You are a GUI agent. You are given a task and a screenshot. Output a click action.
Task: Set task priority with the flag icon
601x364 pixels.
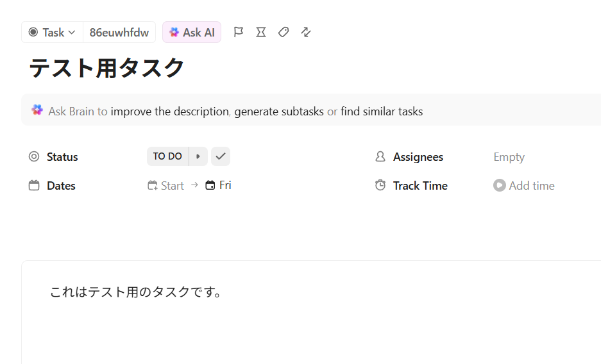click(239, 32)
